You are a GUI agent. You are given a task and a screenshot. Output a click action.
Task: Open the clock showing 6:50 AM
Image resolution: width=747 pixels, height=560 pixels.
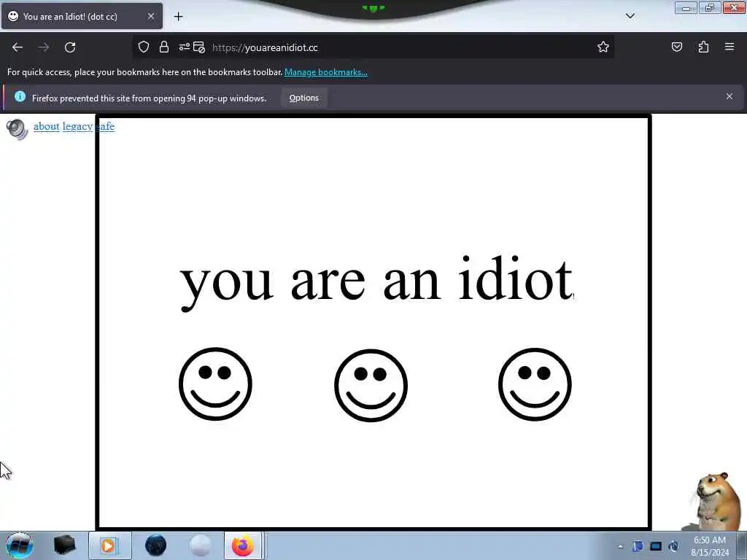click(x=709, y=545)
